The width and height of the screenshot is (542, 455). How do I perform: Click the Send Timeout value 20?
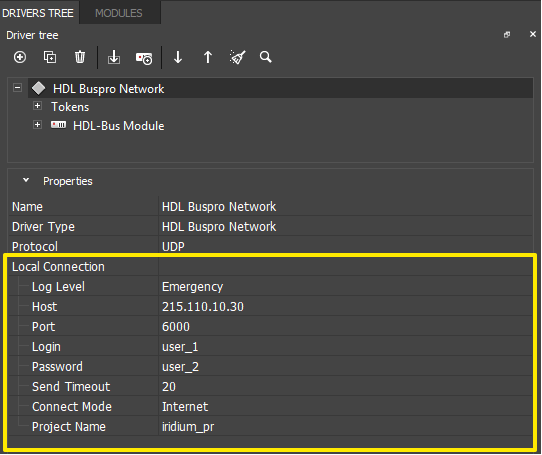pyautogui.click(x=169, y=387)
